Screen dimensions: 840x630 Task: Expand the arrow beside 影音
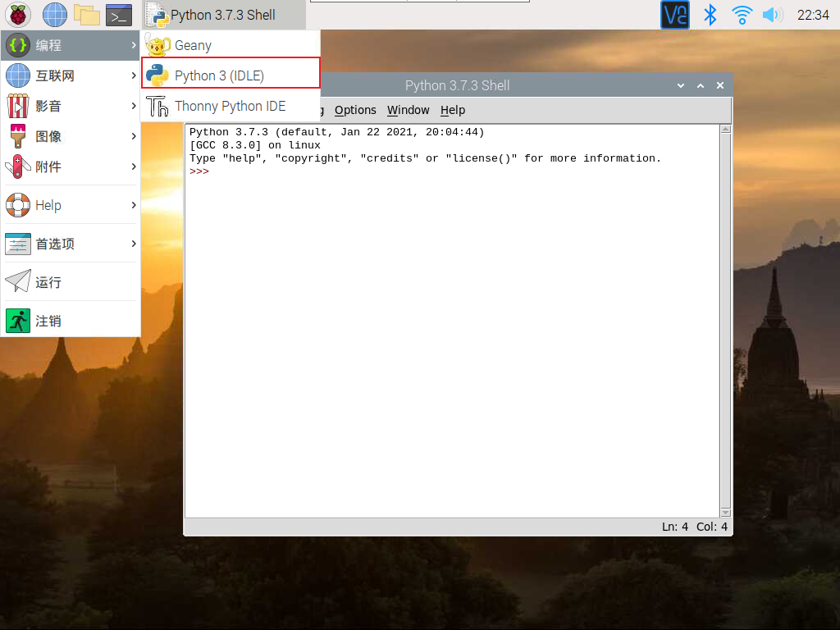(134, 106)
